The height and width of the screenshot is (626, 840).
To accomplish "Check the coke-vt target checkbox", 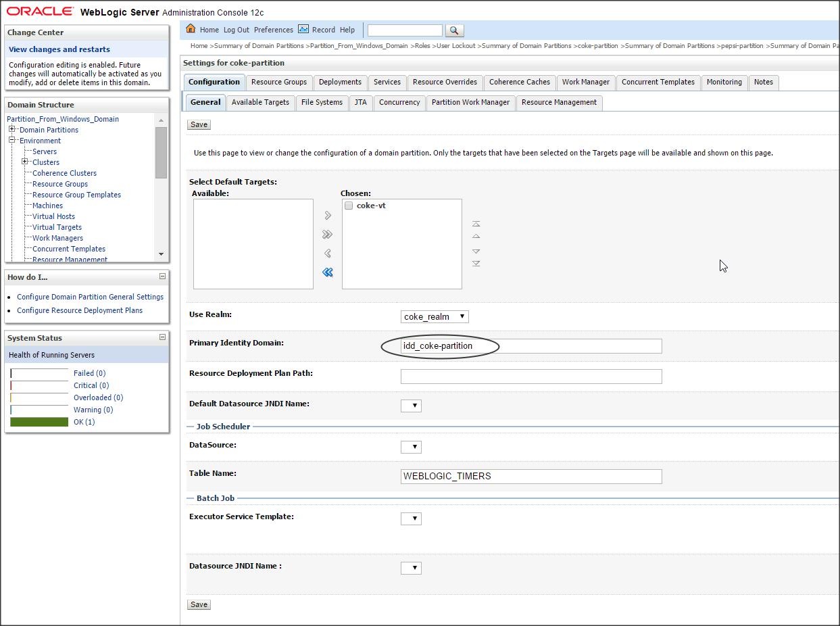I will (x=349, y=206).
